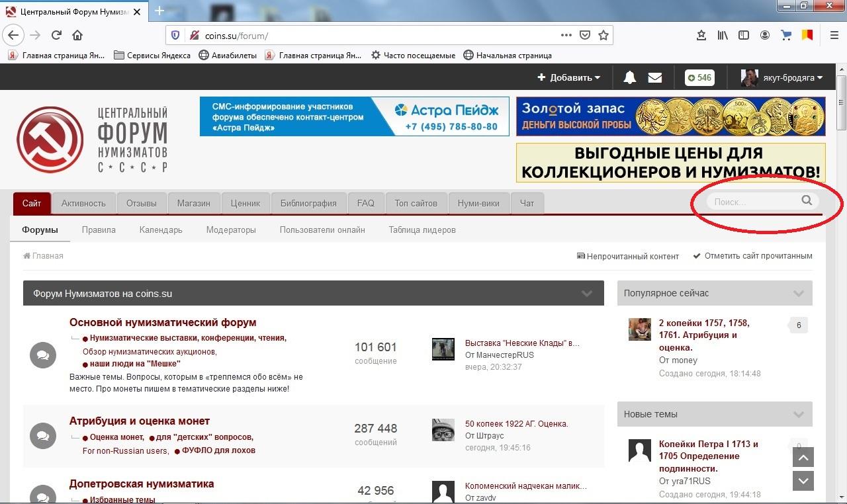
Task: Click chat bubble icon for Атрибуция и оценка монет
Action: (x=42, y=436)
